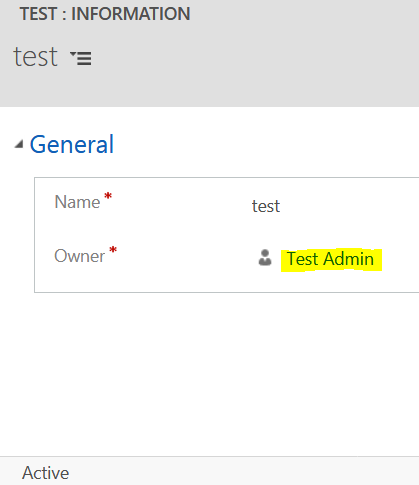Screen dimensions: 419x485
Task: Click the red required asterisk beside Name
Action: pyautogui.click(x=108, y=196)
